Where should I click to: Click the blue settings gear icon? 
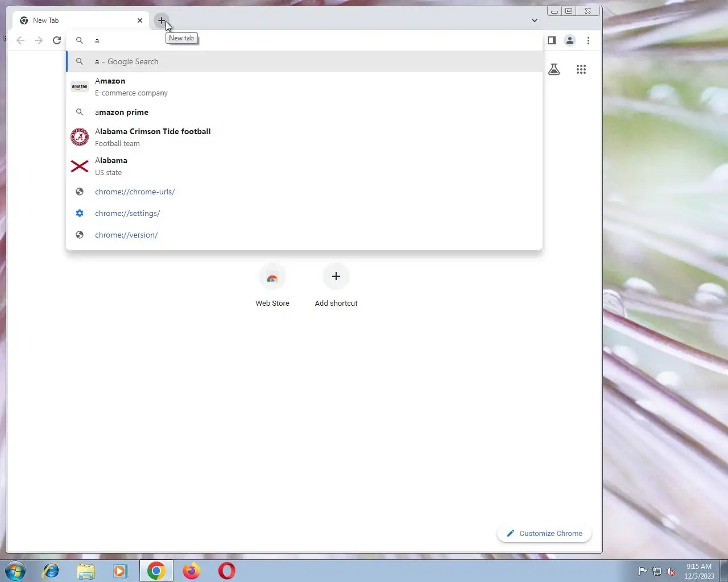pyautogui.click(x=80, y=213)
